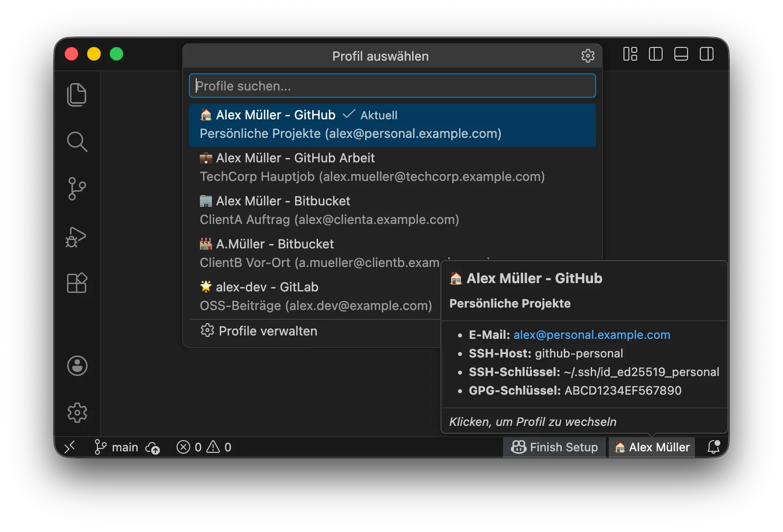This screenshot has width=783, height=532.
Task: Open the main branch picker in status bar
Action: coord(116,447)
